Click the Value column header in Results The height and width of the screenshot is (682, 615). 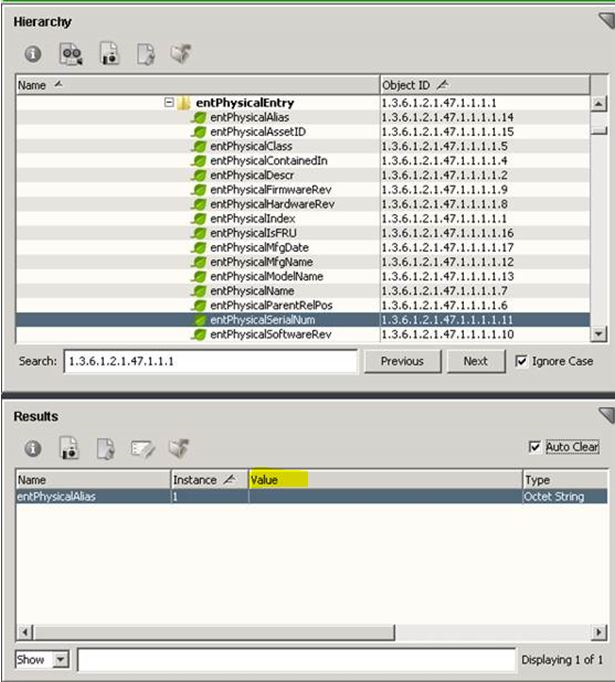coord(385,480)
